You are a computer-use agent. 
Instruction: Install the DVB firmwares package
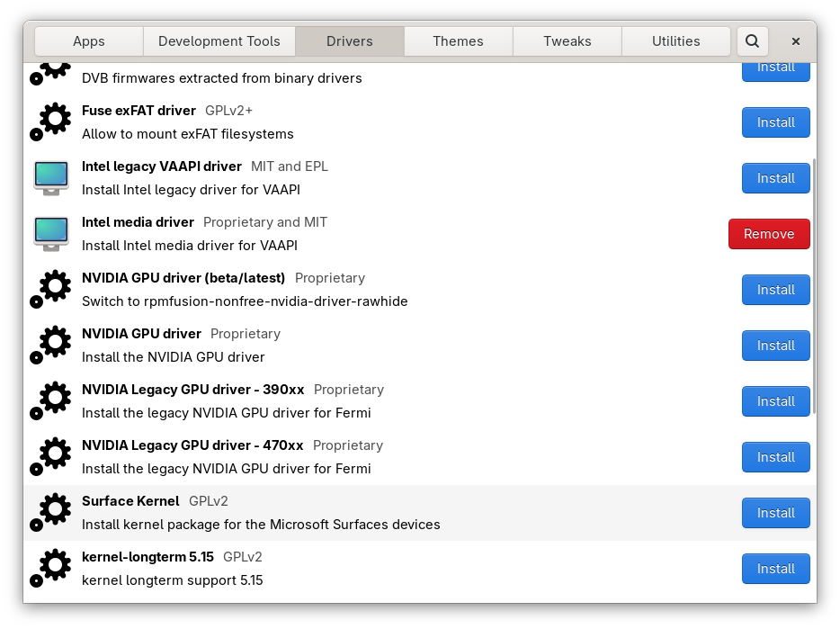[776, 72]
